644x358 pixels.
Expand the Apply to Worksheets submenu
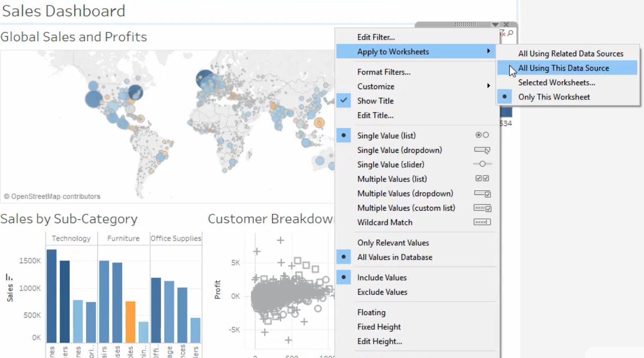click(x=416, y=52)
